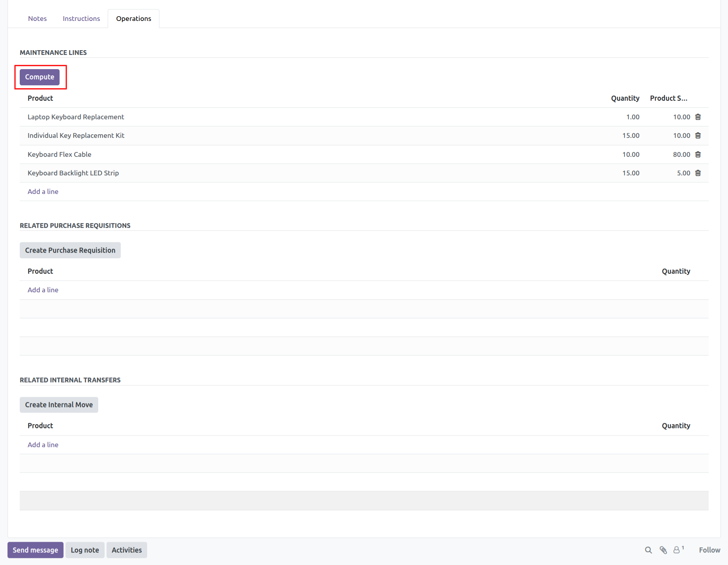Click Create Internal Move
The height and width of the screenshot is (565, 728).
tap(59, 405)
